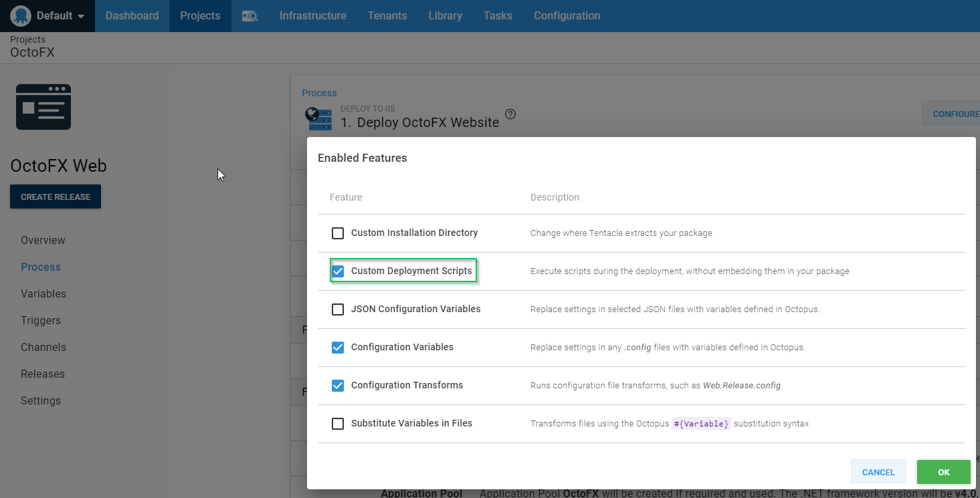Click the help question mark icon
The image size is (980, 498).
coord(510,114)
